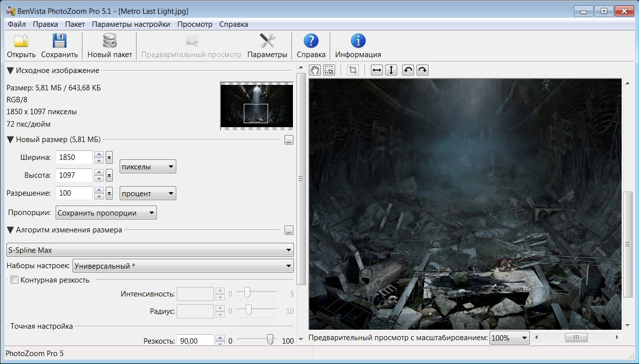The height and width of the screenshot is (364, 639).
Task: Collapse the Алгоритм изменения размера section
Action: 10,230
